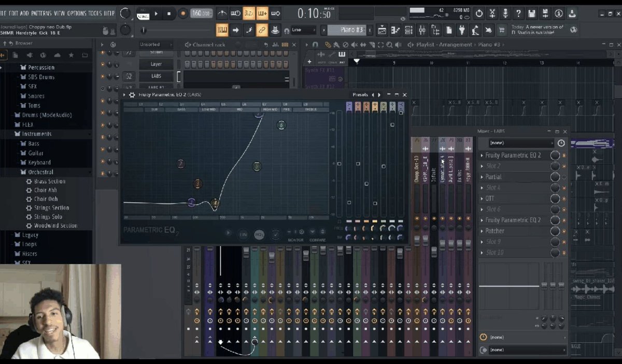Open the help question mark icon

click(519, 13)
